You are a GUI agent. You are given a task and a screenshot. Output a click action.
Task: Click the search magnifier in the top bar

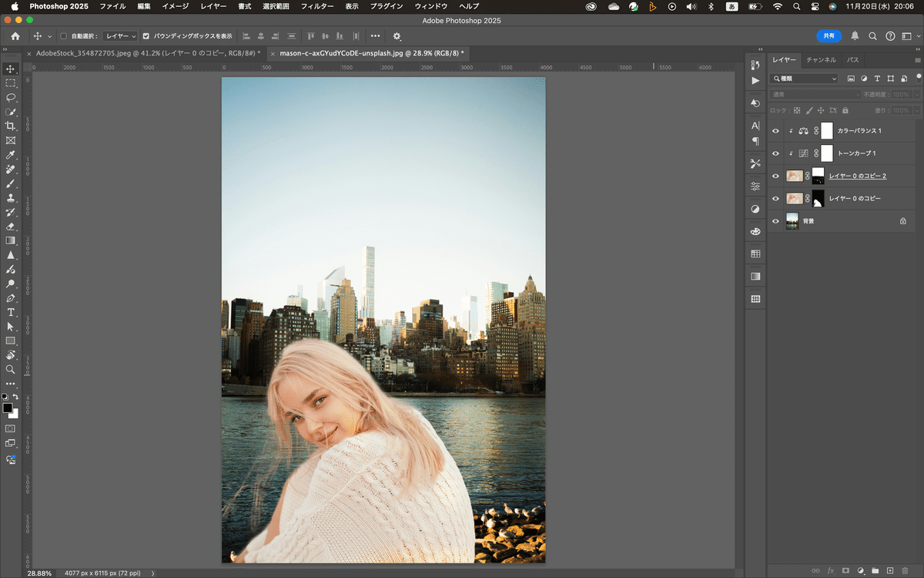tap(872, 35)
